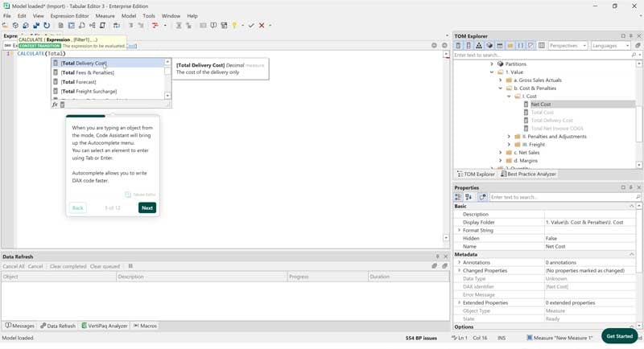Image resolution: width=644 pixels, height=349 pixels.
Task: Click the 554 BP issues status link
Action: pos(421,339)
